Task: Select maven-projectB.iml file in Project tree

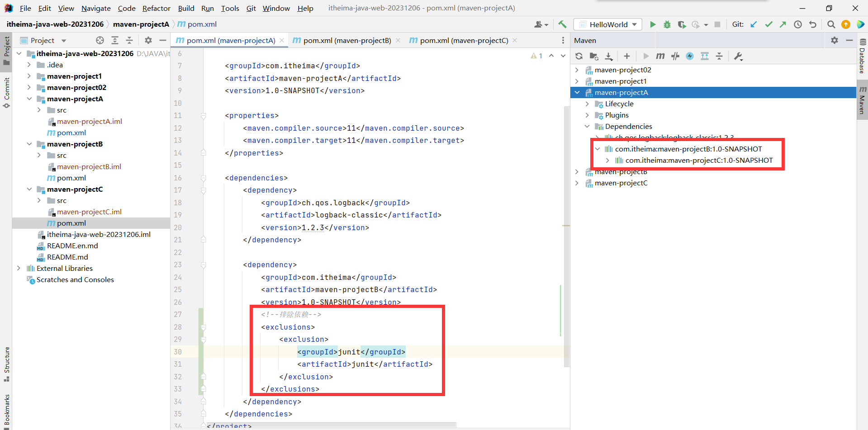Action: coord(89,166)
